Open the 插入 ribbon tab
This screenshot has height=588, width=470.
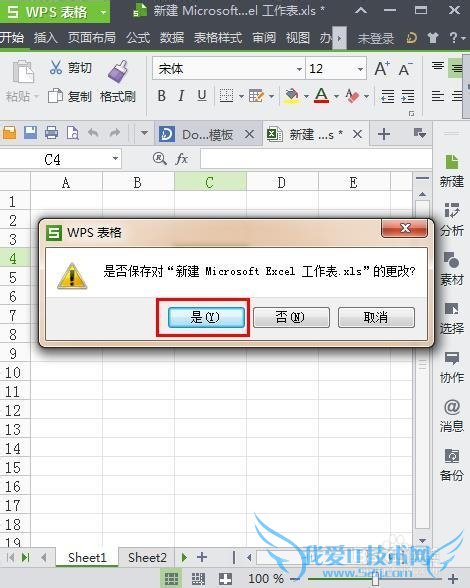click(x=45, y=38)
